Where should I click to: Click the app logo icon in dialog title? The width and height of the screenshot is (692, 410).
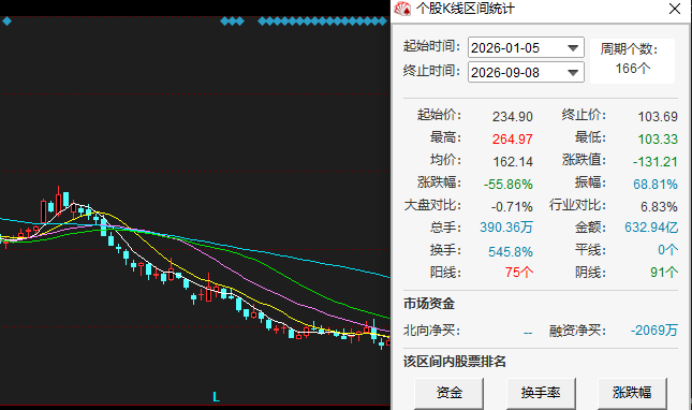tap(402, 8)
